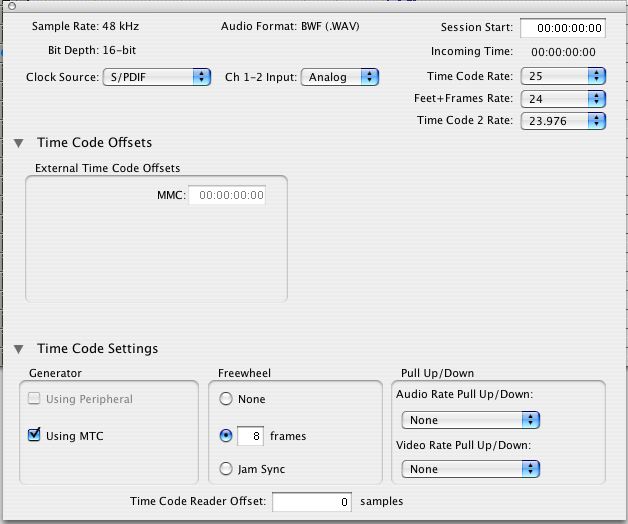Click the Time Code Reader Offset field
Viewport: 628px width, 524px height.
pyautogui.click(x=311, y=501)
